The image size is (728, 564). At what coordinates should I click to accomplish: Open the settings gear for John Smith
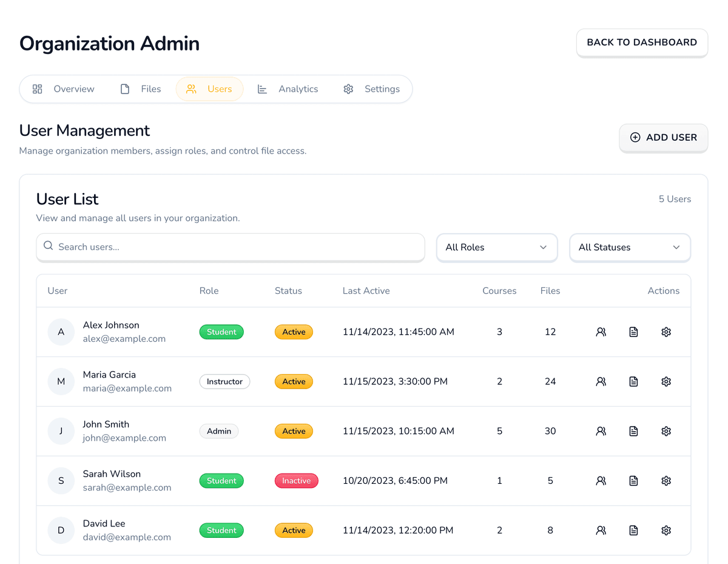click(666, 431)
